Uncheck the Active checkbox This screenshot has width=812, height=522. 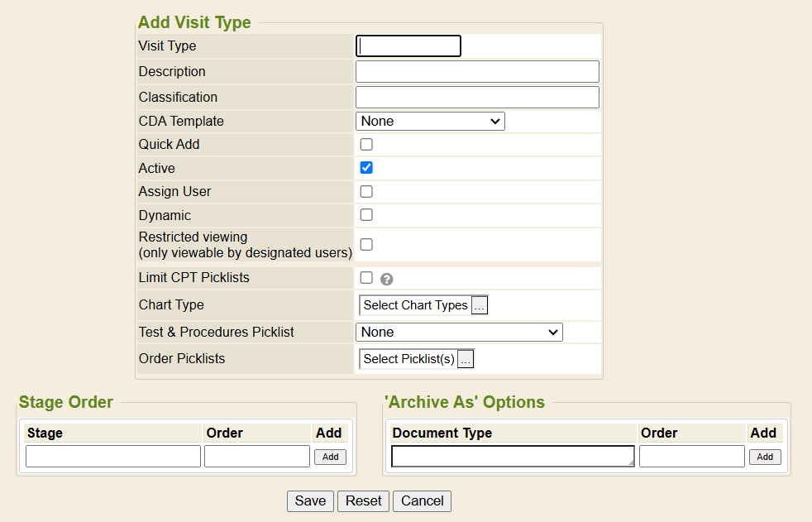click(x=366, y=168)
